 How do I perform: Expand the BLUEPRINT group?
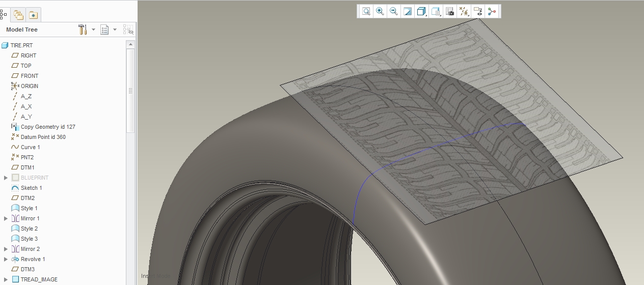(x=6, y=178)
